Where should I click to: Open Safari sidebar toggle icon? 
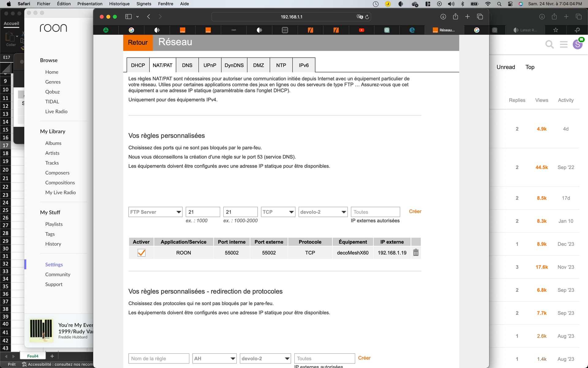point(128,17)
